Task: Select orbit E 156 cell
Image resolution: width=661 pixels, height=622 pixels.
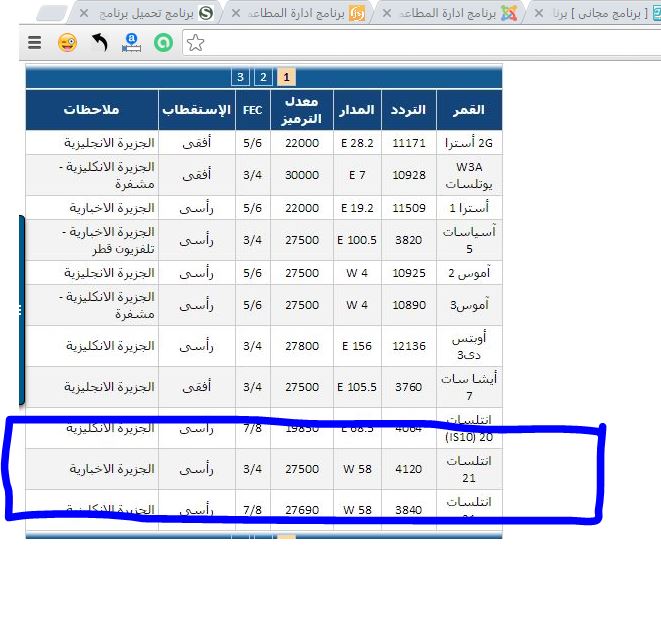Action: [357, 346]
